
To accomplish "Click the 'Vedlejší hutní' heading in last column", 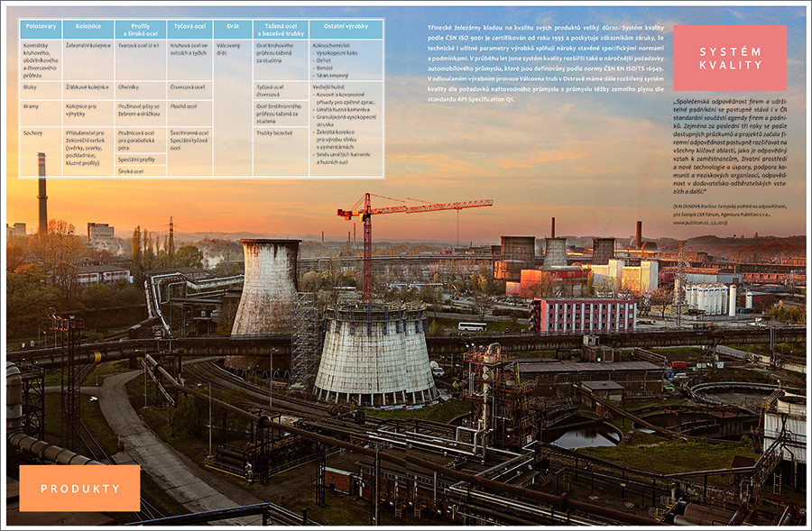I will tap(328, 87).
